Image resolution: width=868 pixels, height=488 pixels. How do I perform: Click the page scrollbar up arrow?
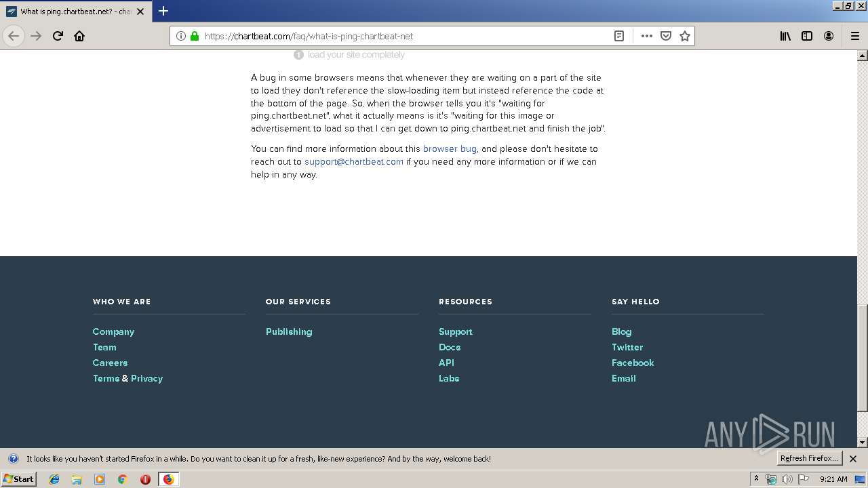coord(863,56)
